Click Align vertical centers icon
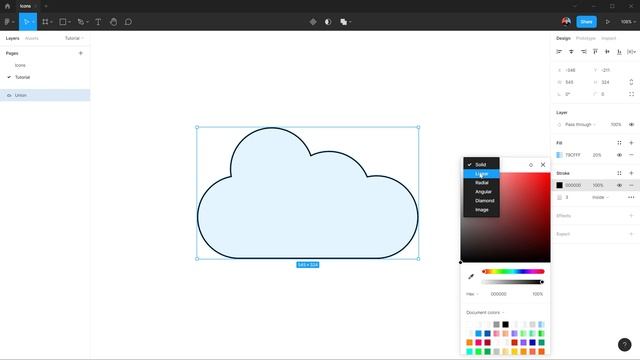Viewport: 640px width, 360px height. [x=607, y=51]
